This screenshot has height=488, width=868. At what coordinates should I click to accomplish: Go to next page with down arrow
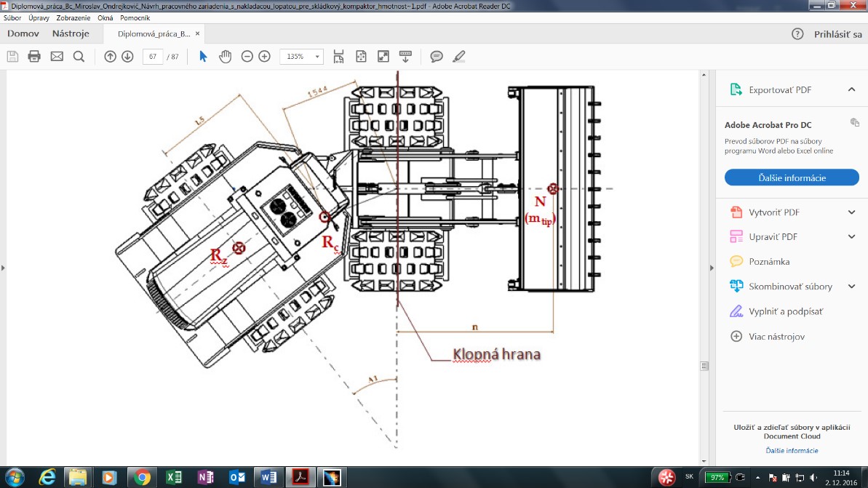click(127, 57)
